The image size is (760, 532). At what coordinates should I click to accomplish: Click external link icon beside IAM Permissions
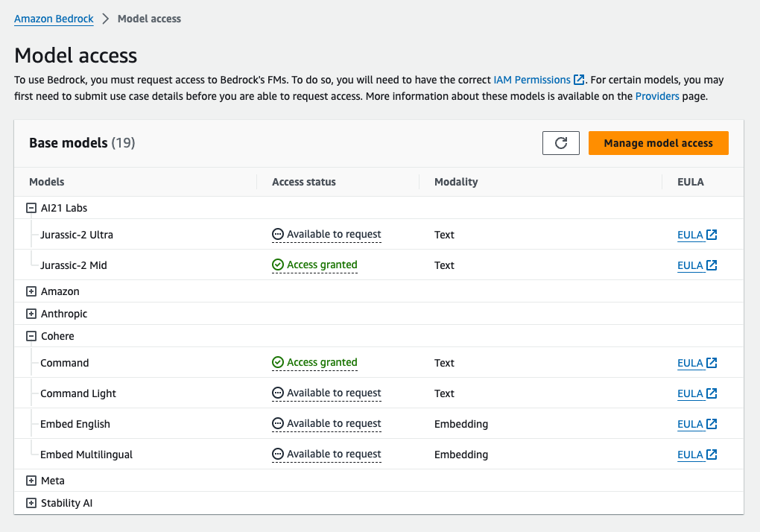pos(577,80)
